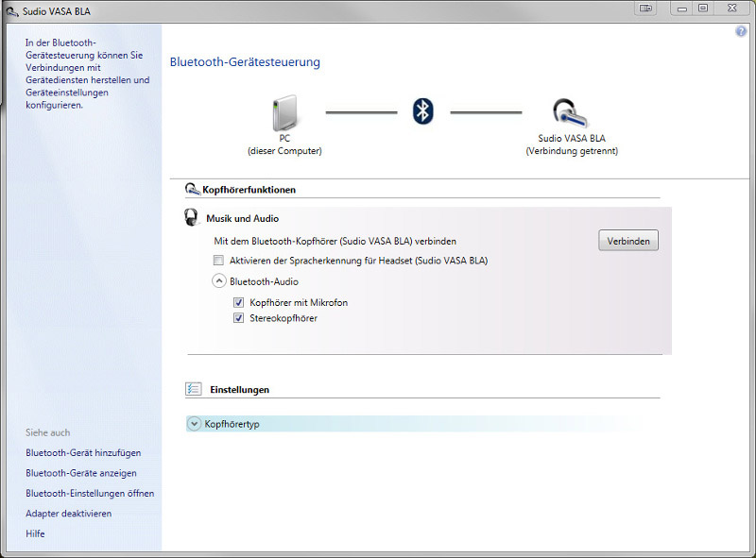
Task: Click the Verbinden button
Action: (628, 241)
